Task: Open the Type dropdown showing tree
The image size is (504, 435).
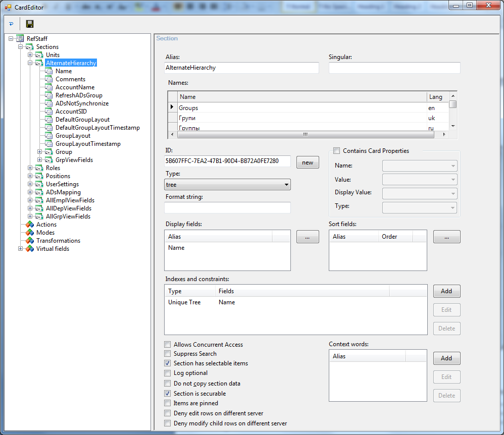Action: click(x=228, y=185)
